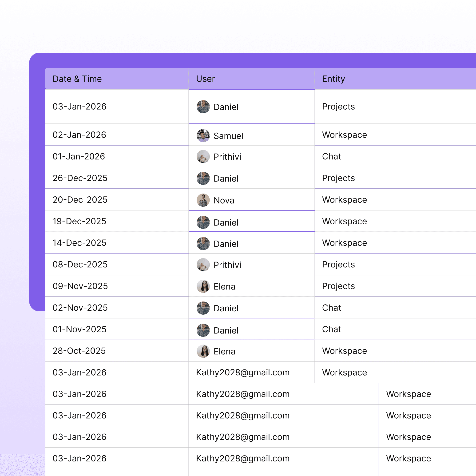Image resolution: width=476 pixels, height=476 pixels.
Task: Select the 19-Dec-2025 date cell
Action: tap(117, 221)
